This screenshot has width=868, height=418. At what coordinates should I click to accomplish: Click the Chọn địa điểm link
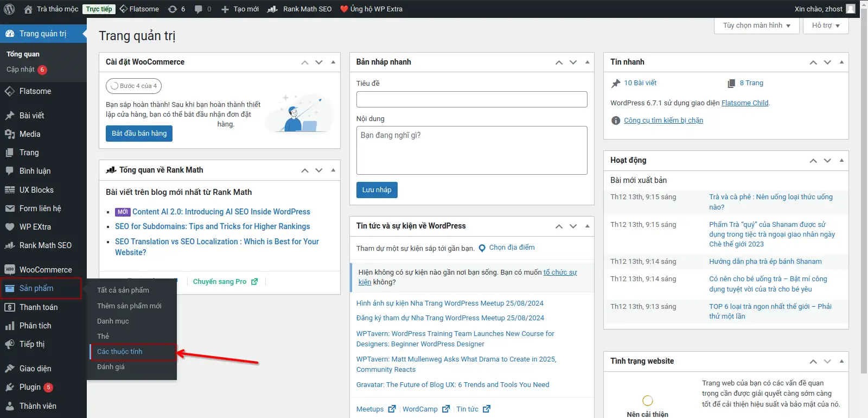(512, 248)
